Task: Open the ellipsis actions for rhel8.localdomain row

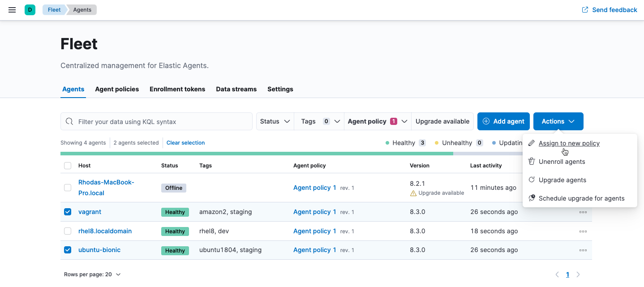Action: [x=583, y=231]
